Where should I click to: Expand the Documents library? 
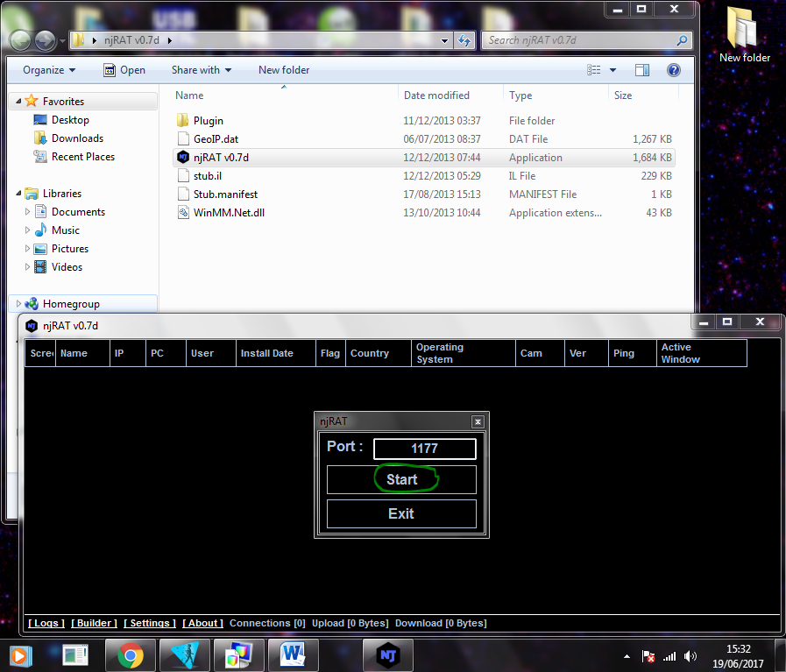tap(27, 212)
